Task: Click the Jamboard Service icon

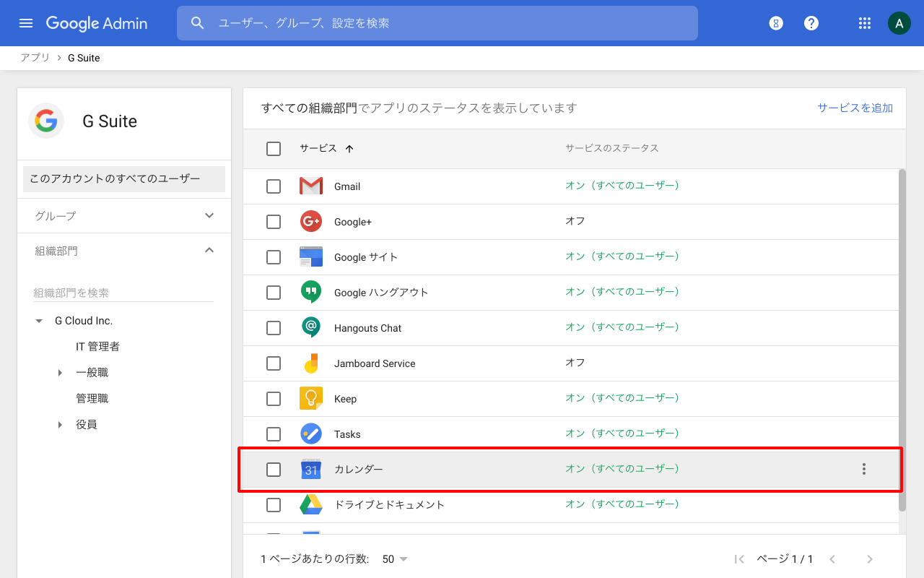Action: point(311,363)
